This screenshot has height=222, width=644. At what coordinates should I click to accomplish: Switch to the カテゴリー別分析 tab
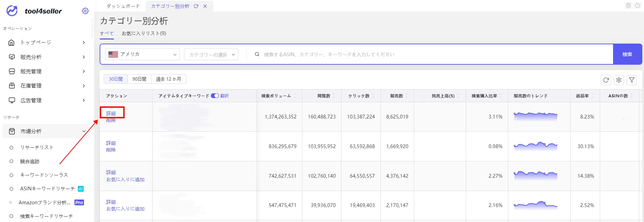click(x=170, y=6)
